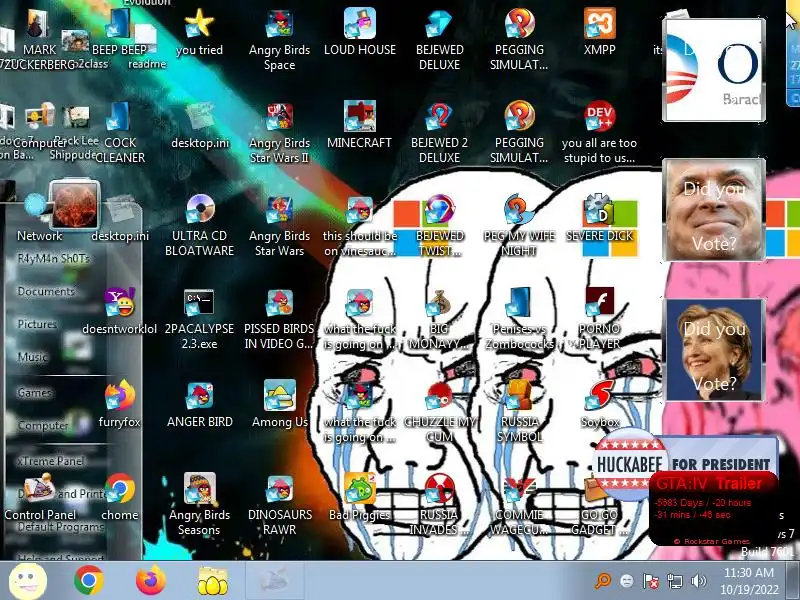Screen dimensions: 800x600
Task: Open the Angry Birds Space desktop icon
Action: [x=280, y=24]
